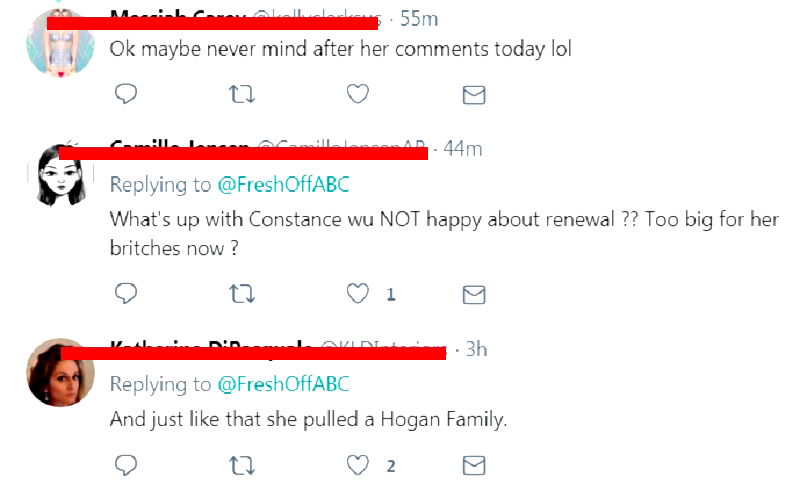Send the "never mind" tweet via direct message
Image resolution: width=800 pixels, height=498 pixels.
[x=474, y=95]
